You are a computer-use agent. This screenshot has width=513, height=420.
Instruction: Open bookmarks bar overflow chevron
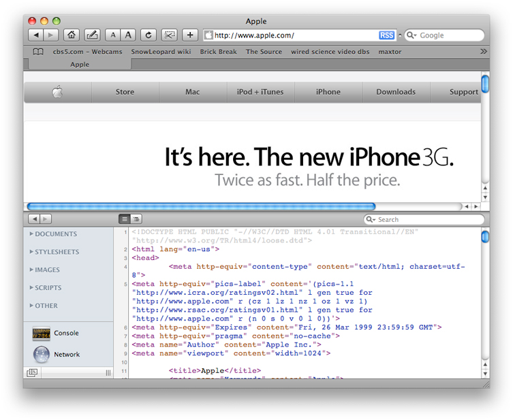pos(483,52)
